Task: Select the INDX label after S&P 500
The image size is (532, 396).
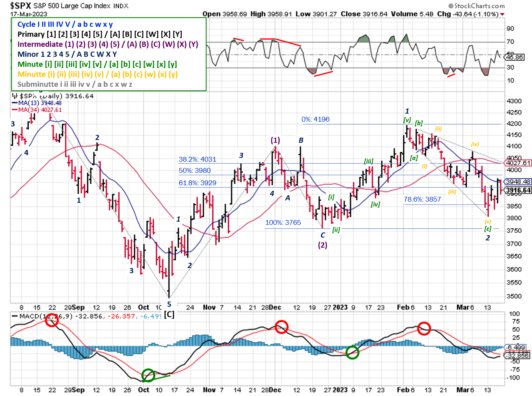Action: (122, 6)
